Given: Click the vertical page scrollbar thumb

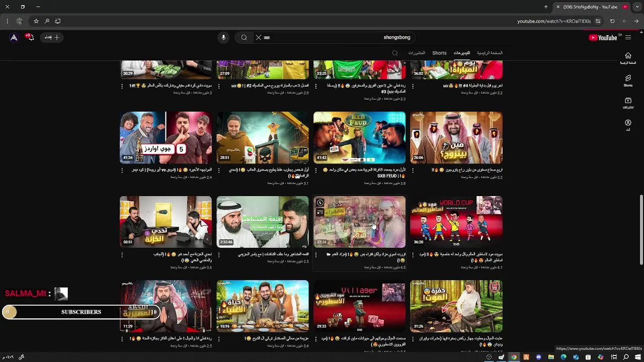Looking at the screenshot, I should pos(641,229).
